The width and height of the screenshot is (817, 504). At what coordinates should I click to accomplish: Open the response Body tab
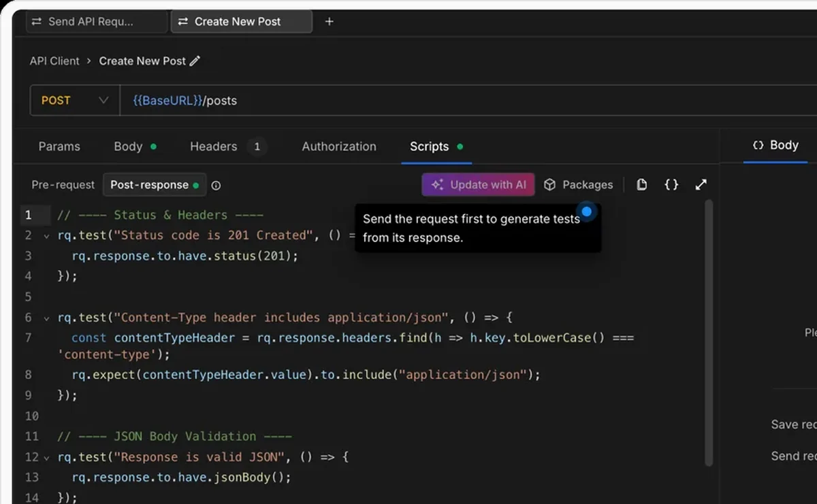pyautogui.click(x=775, y=145)
